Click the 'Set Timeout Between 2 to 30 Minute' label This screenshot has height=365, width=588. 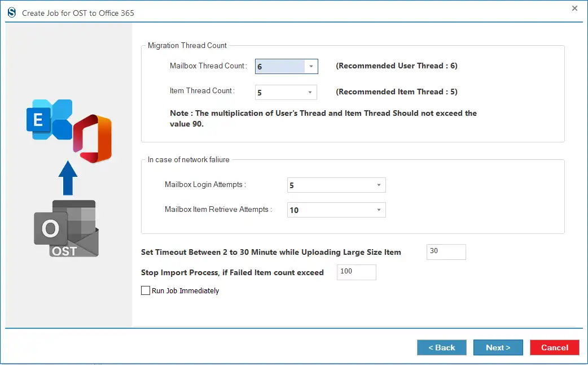(271, 252)
